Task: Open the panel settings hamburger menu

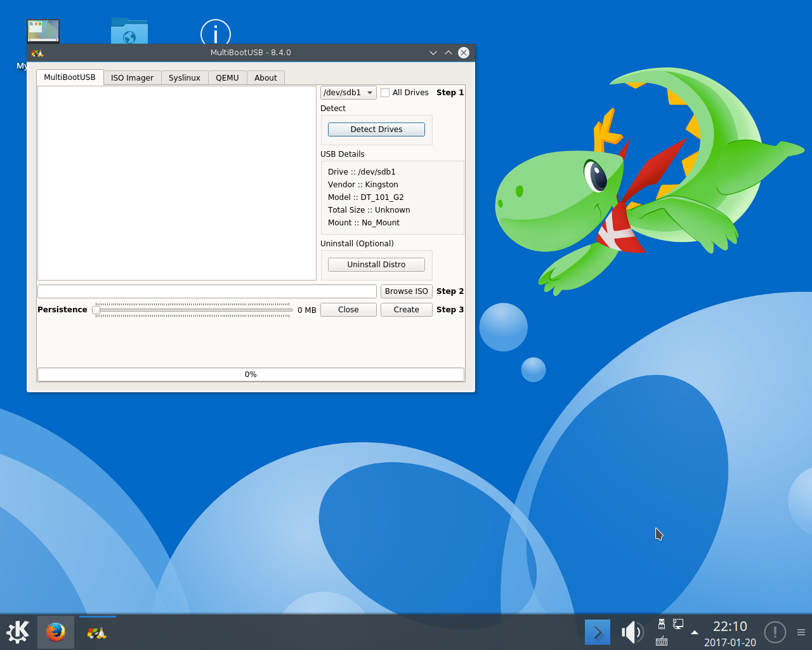Action: pos(801,632)
